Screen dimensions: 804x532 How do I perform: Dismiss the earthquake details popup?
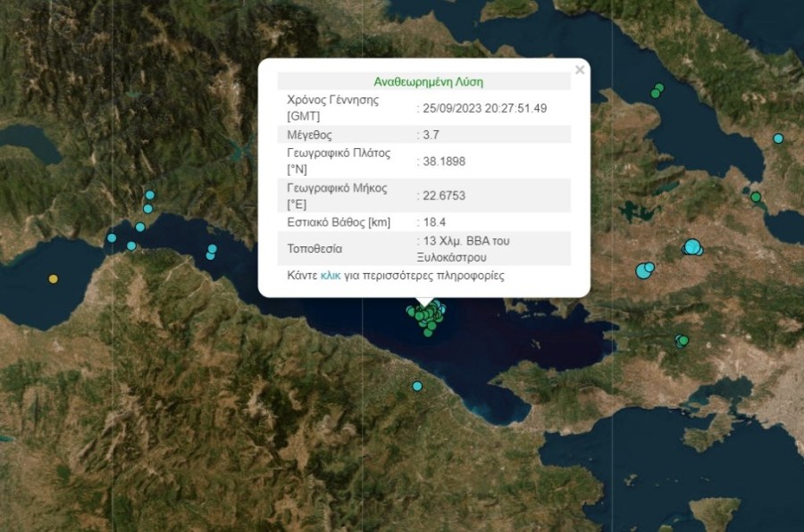tap(581, 69)
